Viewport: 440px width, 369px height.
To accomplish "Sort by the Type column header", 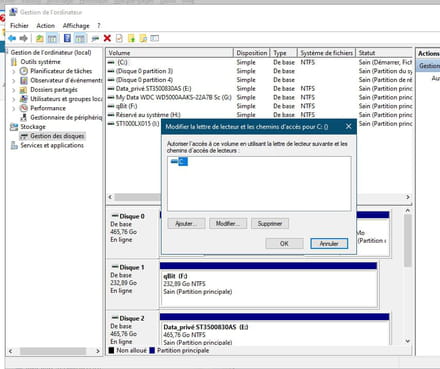I will [284, 53].
